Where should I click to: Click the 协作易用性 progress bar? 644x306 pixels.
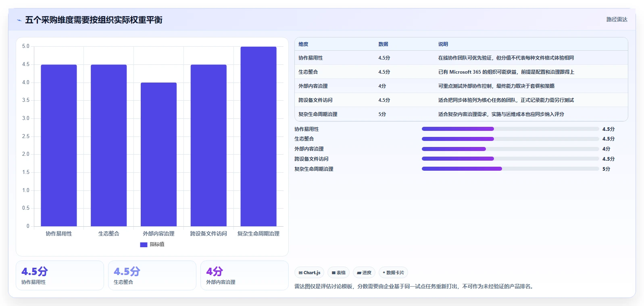(510, 129)
